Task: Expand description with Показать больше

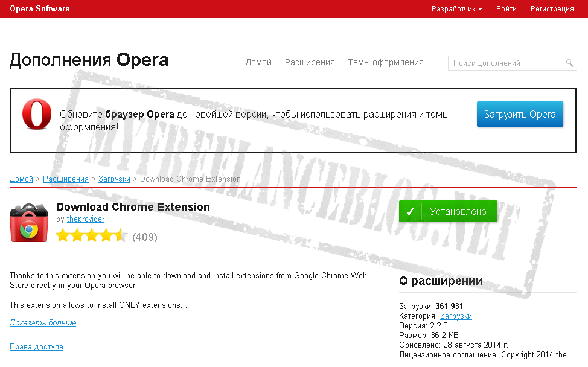Action: [43, 323]
